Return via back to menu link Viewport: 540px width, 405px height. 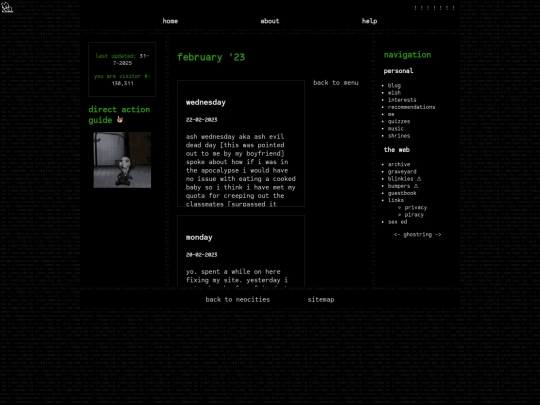click(336, 83)
